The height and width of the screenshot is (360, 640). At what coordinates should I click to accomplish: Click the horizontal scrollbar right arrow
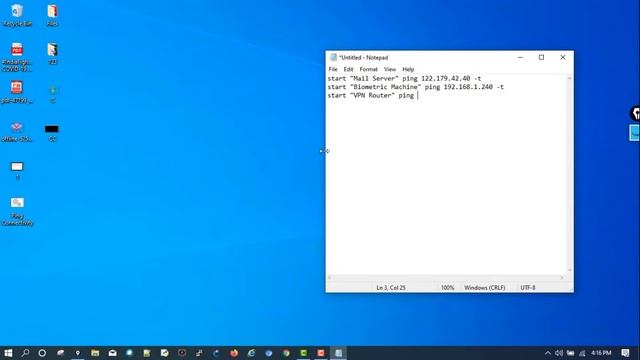[562, 278]
